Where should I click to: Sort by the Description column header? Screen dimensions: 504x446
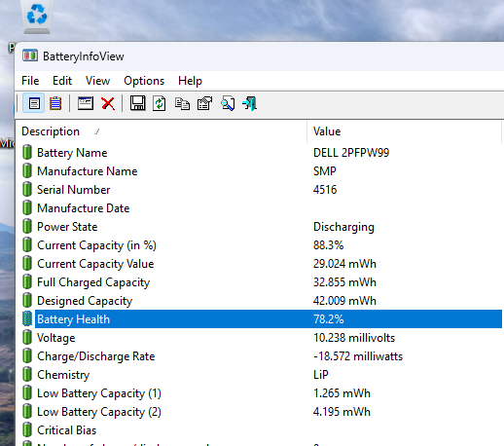coord(162,131)
